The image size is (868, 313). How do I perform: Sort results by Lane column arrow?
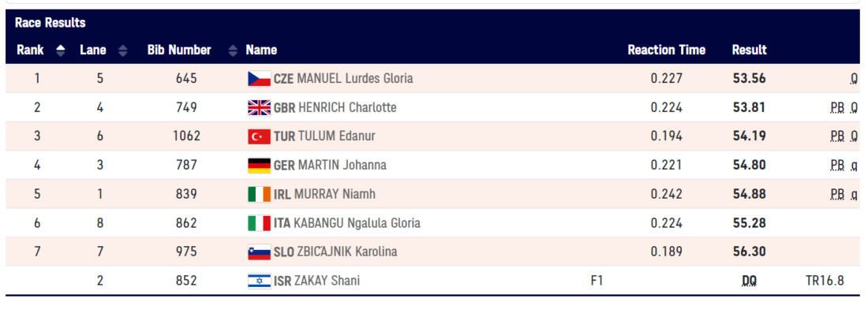122,50
